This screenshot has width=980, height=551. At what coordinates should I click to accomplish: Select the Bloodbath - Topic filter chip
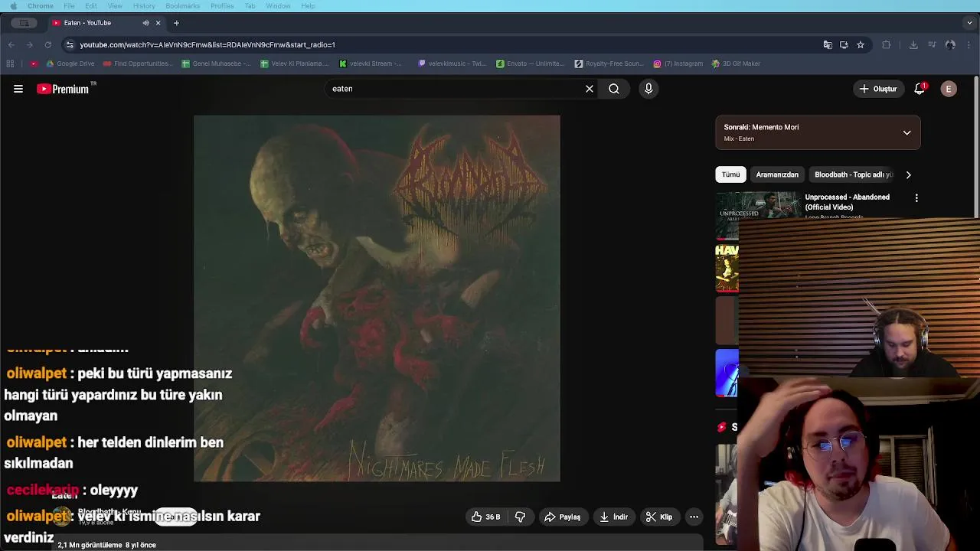[x=853, y=174]
